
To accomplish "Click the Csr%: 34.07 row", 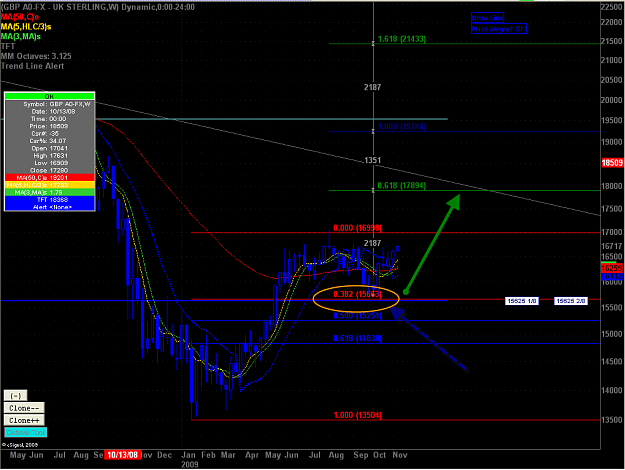I will [49, 141].
